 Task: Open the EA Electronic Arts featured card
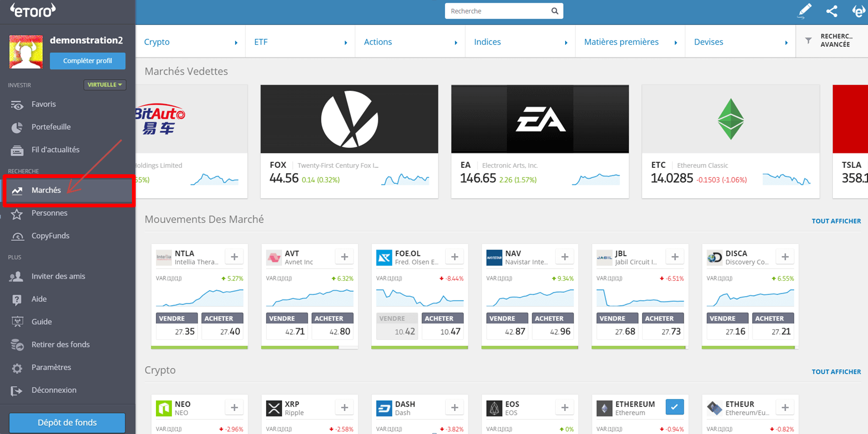[540, 142]
